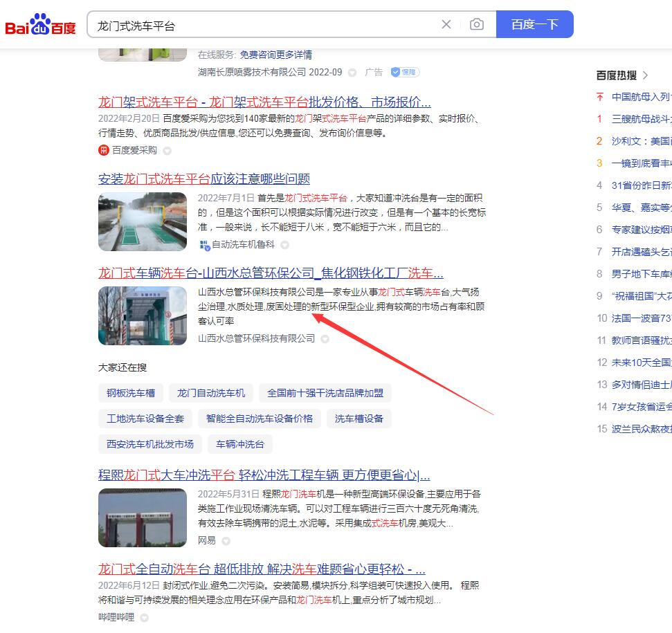The height and width of the screenshot is (633, 672).
Task: Open hot search "祝福祖国"大花
Action: click(x=642, y=296)
